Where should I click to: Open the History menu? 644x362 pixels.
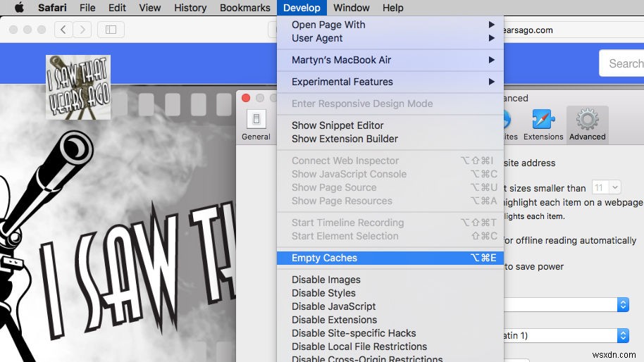(x=190, y=8)
